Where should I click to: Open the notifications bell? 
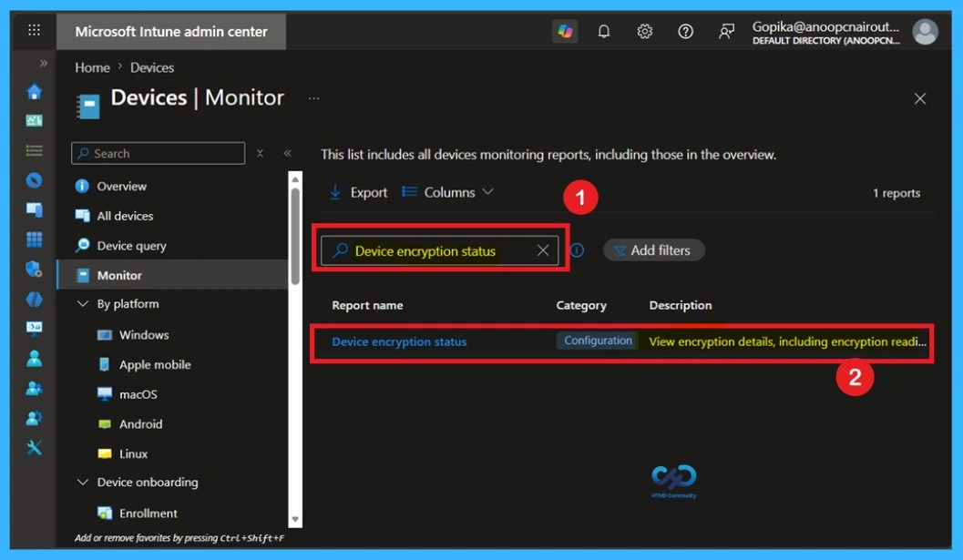(x=604, y=31)
